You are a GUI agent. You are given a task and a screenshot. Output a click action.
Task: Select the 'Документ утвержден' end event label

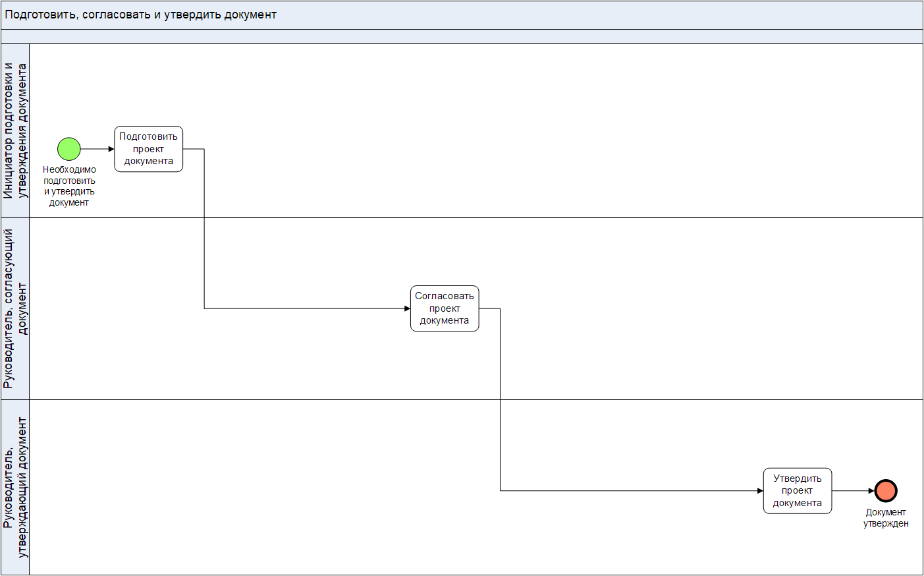point(886,518)
